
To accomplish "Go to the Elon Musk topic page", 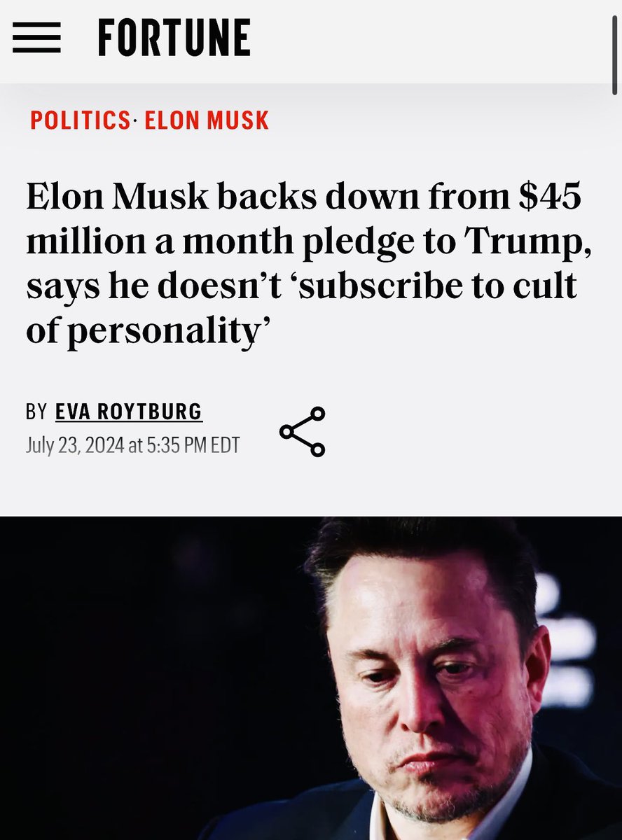I will 207,120.
